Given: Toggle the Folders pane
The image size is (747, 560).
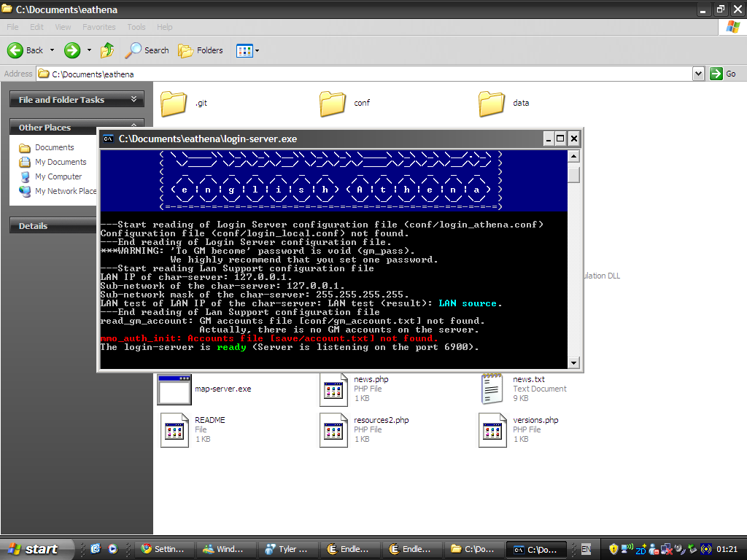Looking at the screenshot, I should [x=201, y=50].
